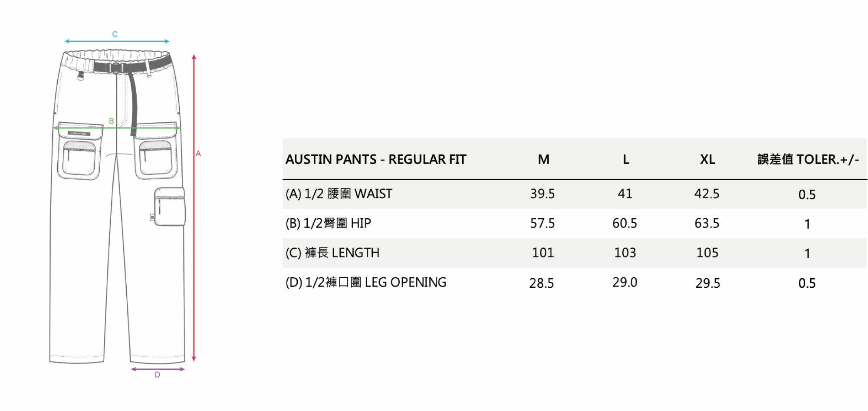Click the purple leg opening arrow line

pos(158,369)
